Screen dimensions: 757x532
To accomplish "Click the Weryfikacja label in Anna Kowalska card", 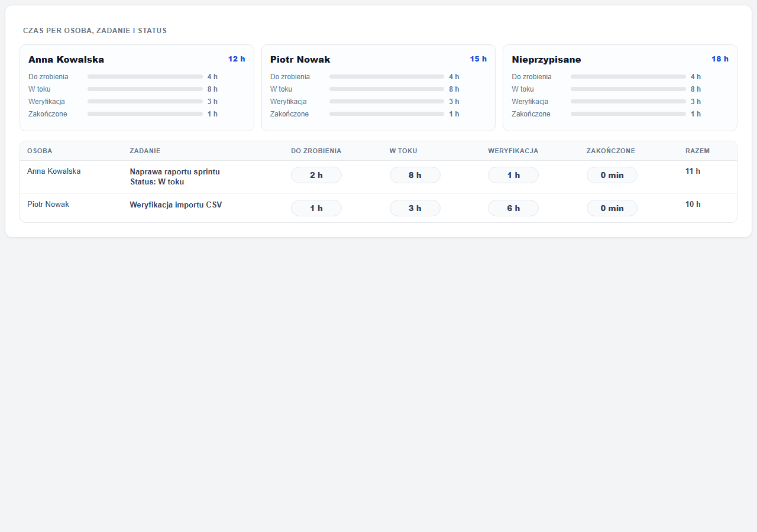I will pyautogui.click(x=47, y=102).
